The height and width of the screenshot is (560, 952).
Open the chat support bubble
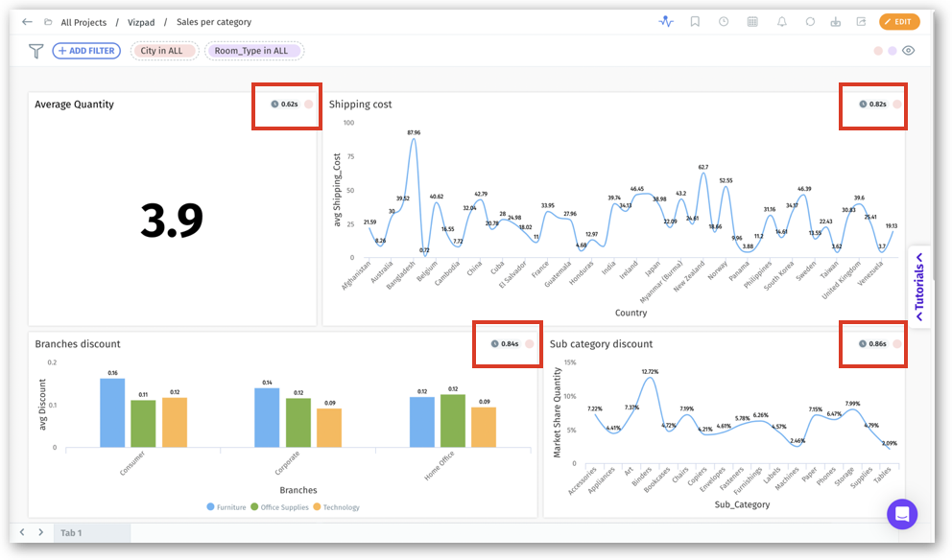(x=901, y=514)
